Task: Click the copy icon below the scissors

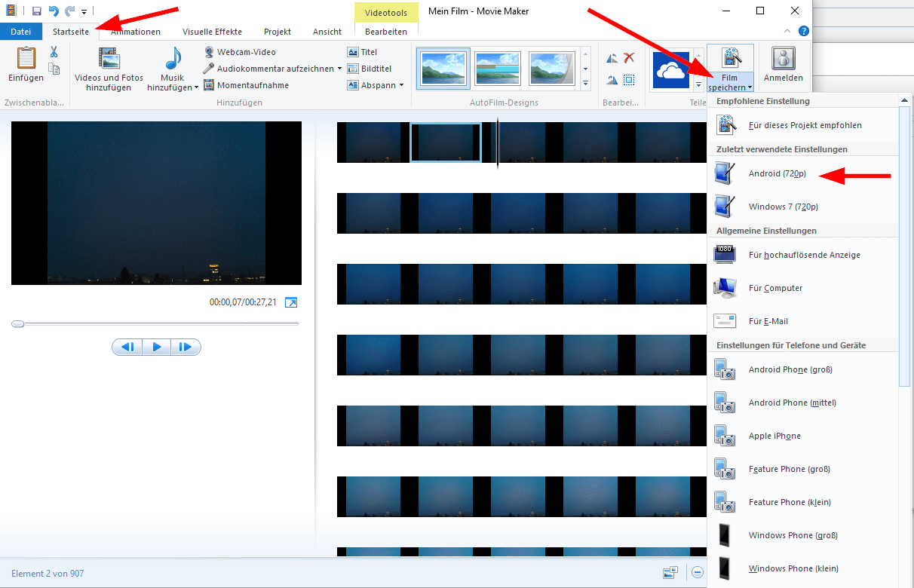Action: [x=54, y=69]
